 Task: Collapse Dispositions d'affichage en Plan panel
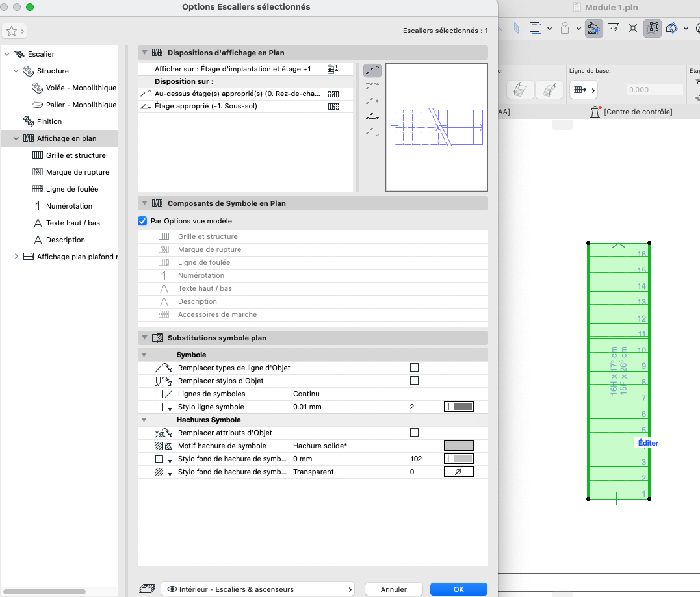pos(144,52)
